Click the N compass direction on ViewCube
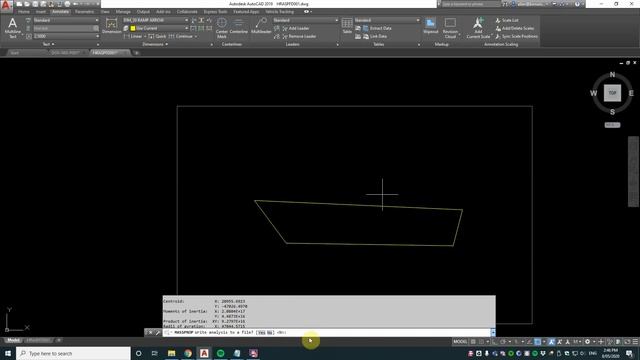The height and width of the screenshot is (360, 640). click(x=612, y=75)
